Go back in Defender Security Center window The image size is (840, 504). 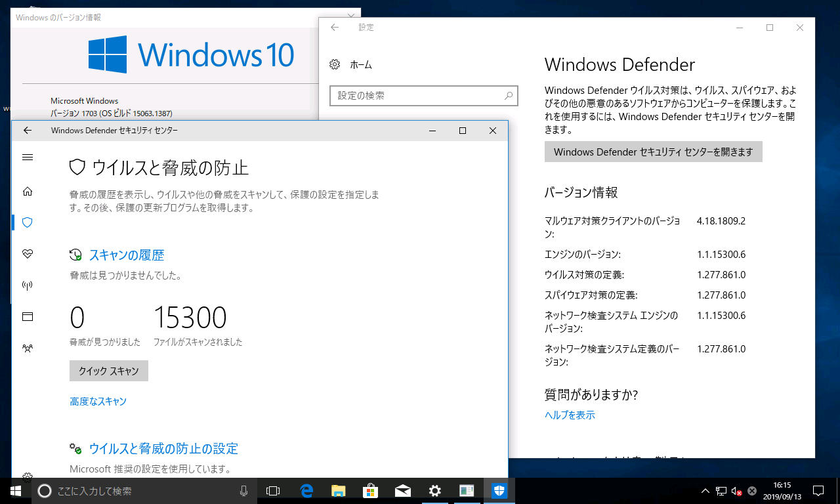pyautogui.click(x=28, y=131)
